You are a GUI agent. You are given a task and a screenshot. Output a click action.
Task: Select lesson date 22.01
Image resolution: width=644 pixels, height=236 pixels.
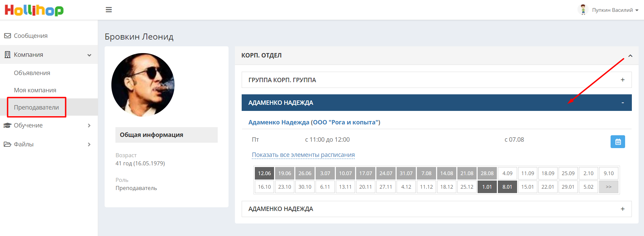pos(548,187)
